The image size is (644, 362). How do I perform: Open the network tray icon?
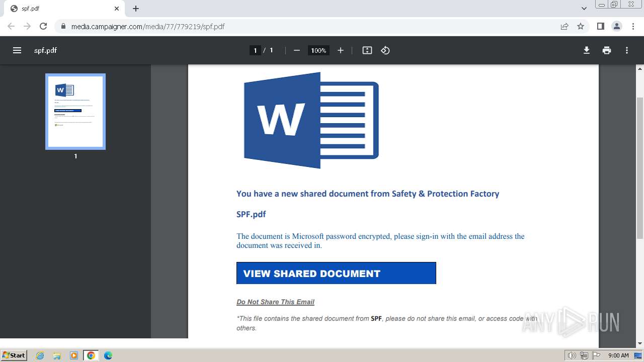tap(584, 355)
